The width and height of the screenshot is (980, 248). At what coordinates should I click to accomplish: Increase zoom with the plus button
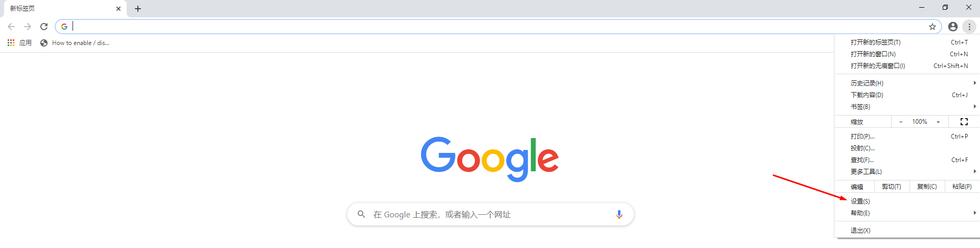[x=938, y=122]
